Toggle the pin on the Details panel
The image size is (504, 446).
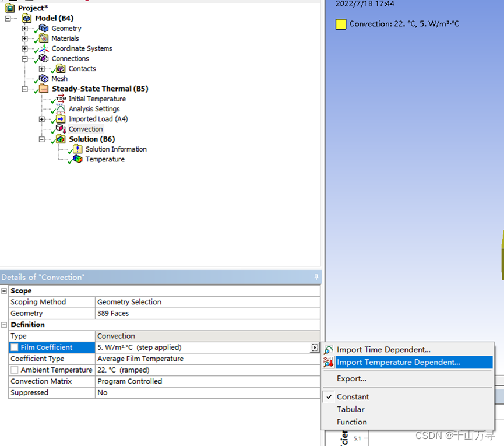coord(316,277)
